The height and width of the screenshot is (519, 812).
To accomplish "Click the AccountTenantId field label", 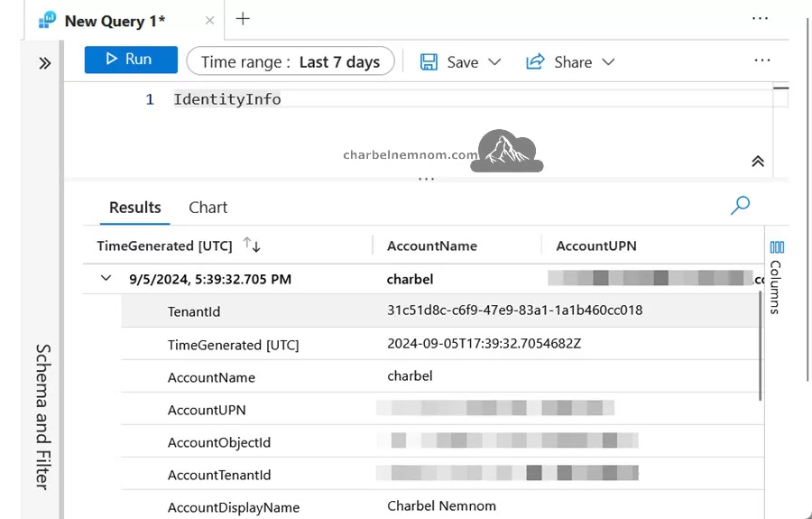I will click(x=219, y=476).
